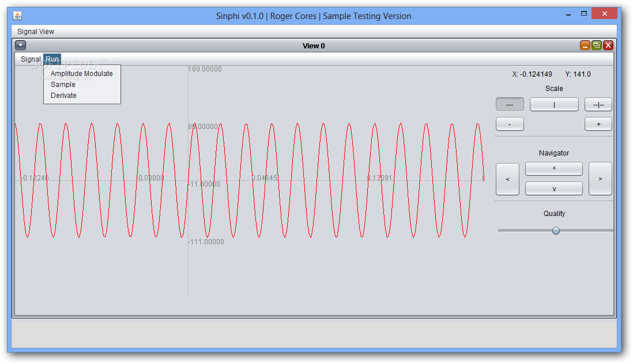Viewport: 633px width, 364px height.
Task: Close the View 0 internal frame
Action: tap(608, 45)
